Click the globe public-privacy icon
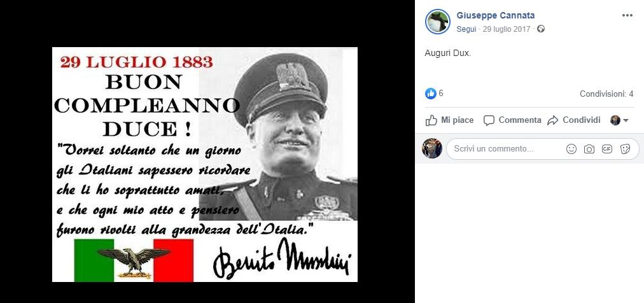 point(541,29)
